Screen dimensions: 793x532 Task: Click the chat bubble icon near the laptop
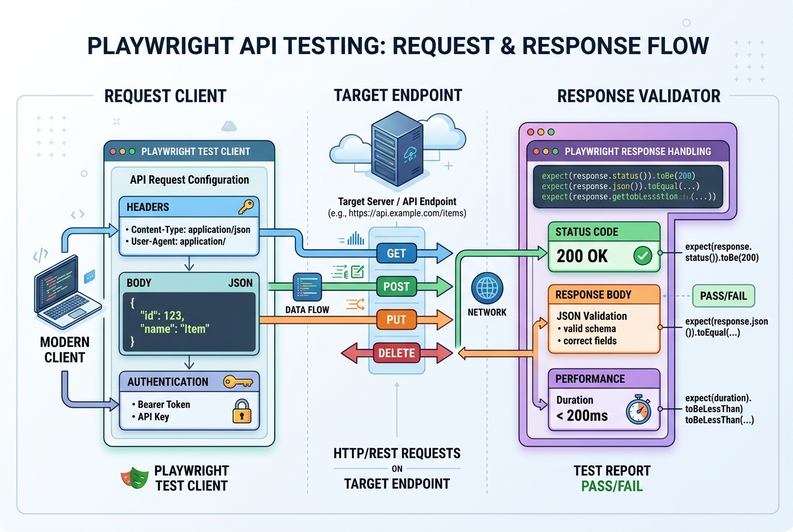(x=89, y=275)
